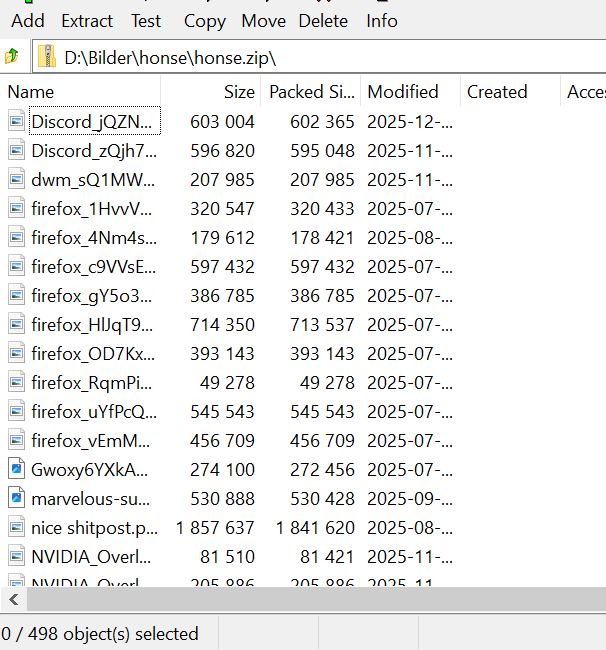
Task: Select file marvelous-su...
Action: pyautogui.click(x=90, y=499)
